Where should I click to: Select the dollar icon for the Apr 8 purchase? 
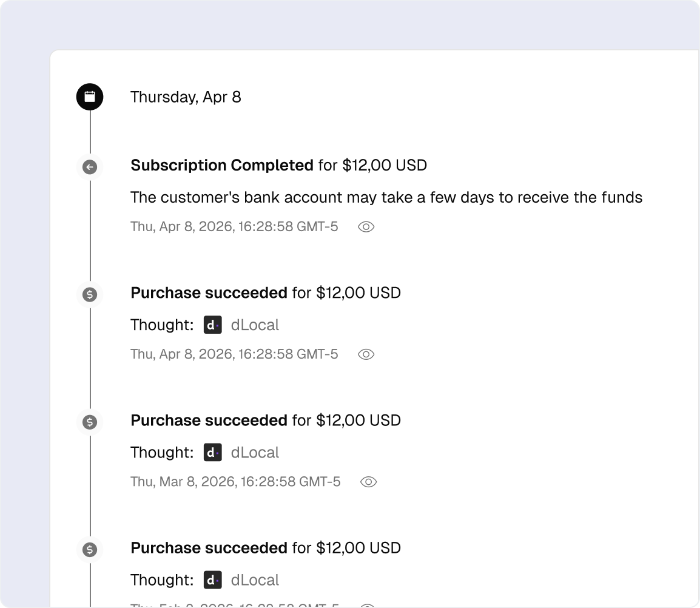(x=90, y=295)
